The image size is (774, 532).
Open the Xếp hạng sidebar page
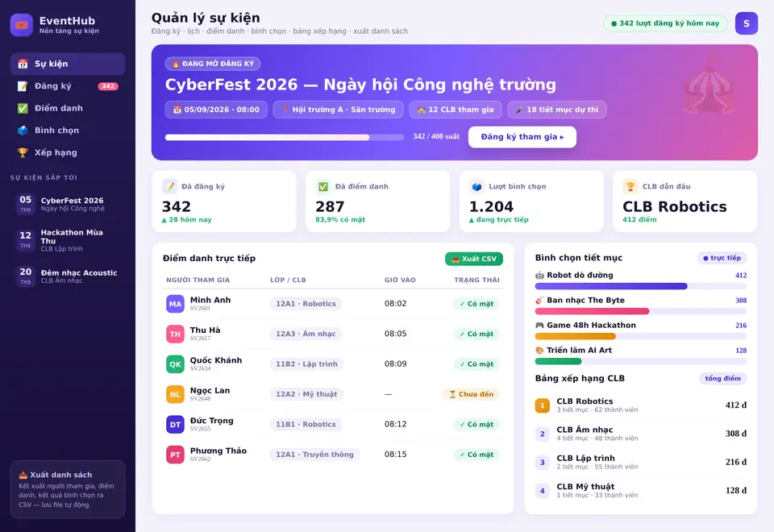[x=68, y=152]
